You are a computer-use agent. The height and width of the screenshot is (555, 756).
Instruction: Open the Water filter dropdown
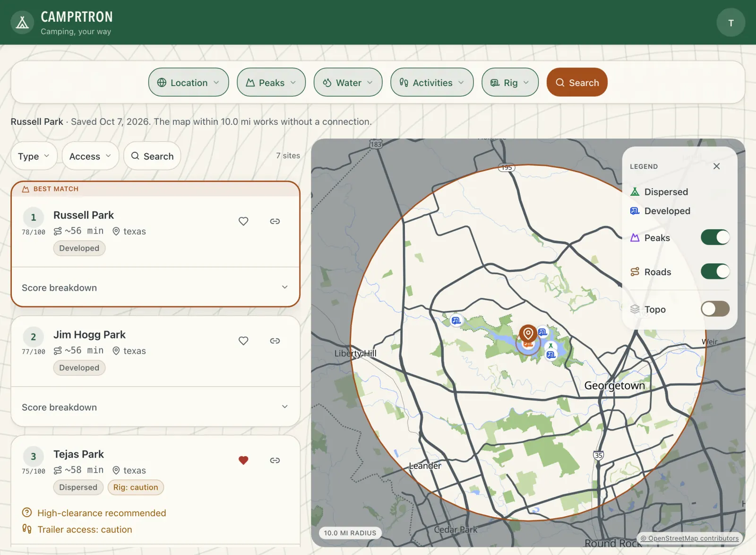pos(348,82)
